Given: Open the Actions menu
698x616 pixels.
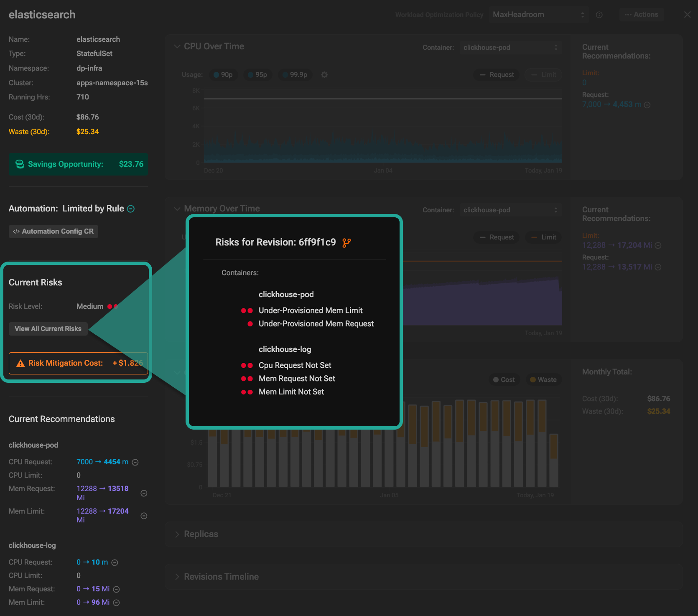Looking at the screenshot, I should (x=641, y=15).
